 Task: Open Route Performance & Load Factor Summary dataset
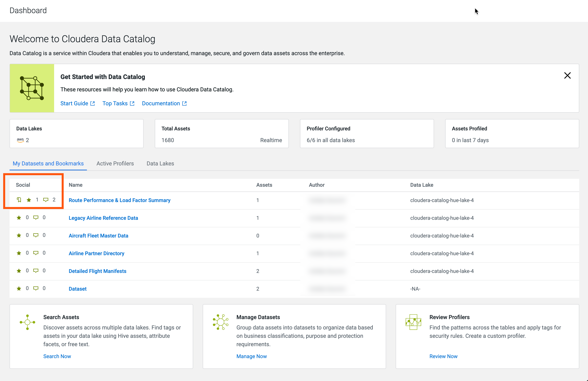[x=120, y=200]
